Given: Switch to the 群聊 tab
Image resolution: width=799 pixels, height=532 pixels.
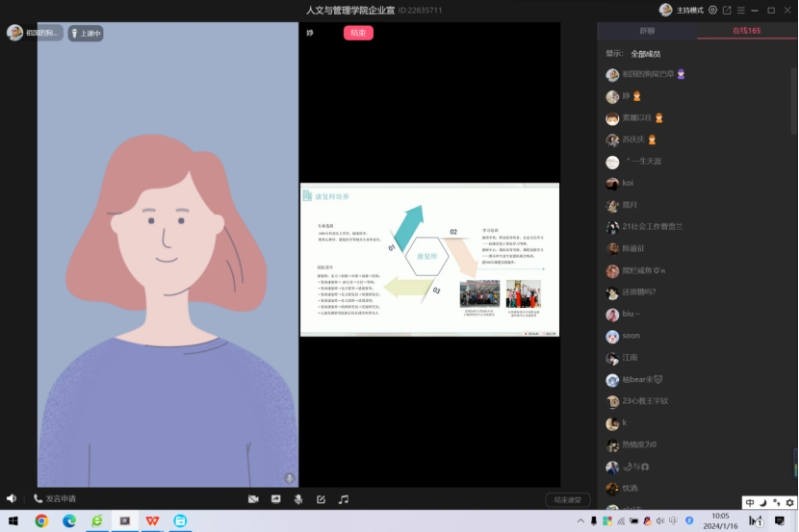Looking at the screenshot, I should (647, 31).
